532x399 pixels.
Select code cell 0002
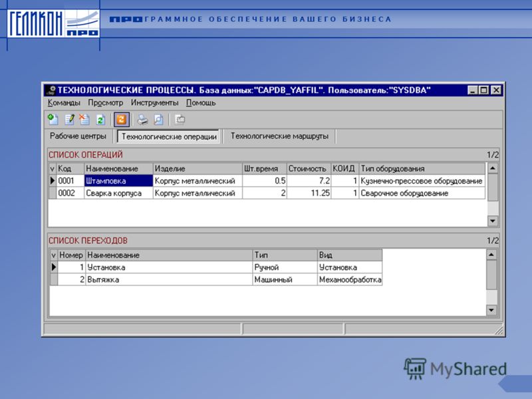[70, 193]
